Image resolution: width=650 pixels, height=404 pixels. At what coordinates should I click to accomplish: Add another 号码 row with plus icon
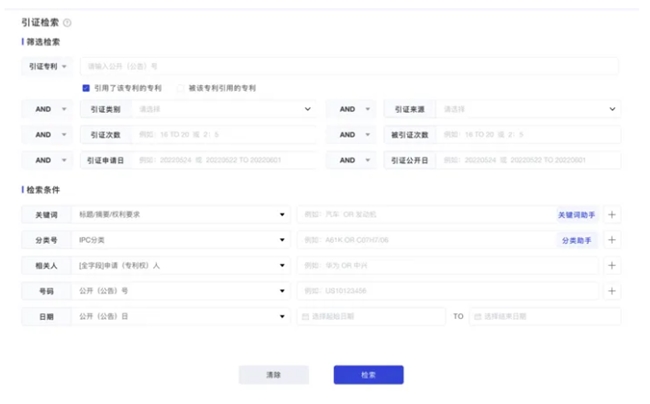point(612,291)
